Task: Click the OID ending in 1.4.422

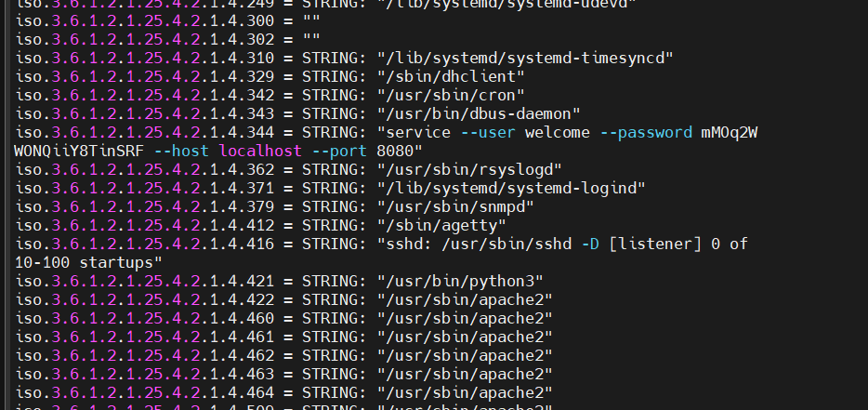Action: [x=145, y=299]
